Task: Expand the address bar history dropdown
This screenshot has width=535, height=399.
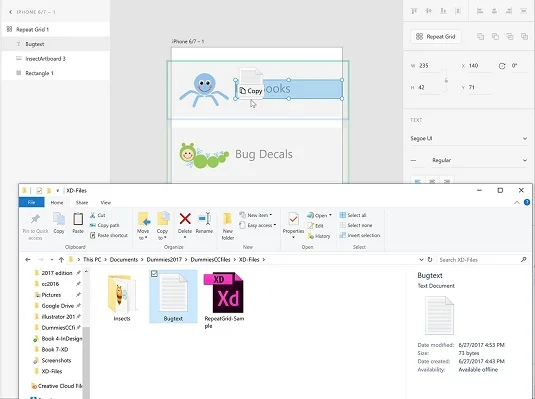Action: 421,260
